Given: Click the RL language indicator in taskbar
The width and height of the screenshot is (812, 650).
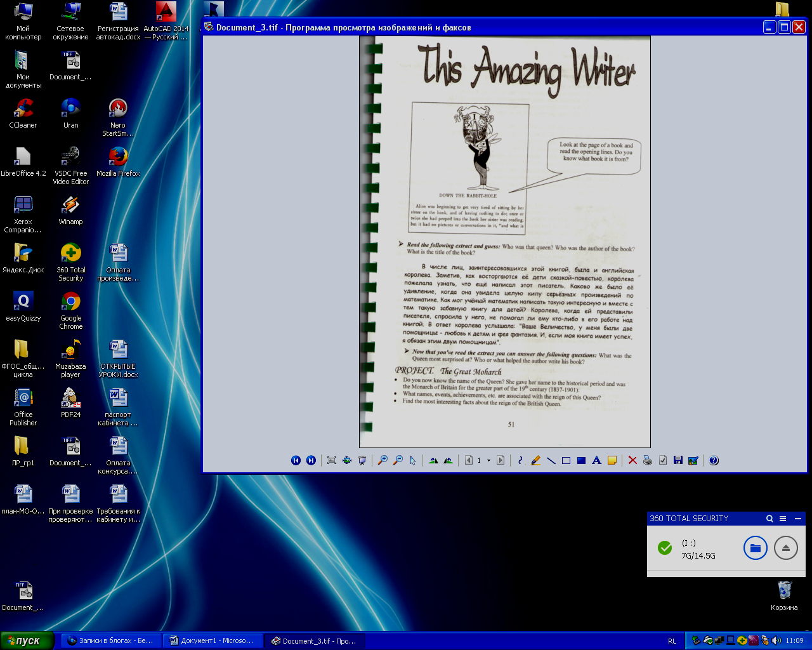Looking at the screenshot, I should (x=672, y=641).
